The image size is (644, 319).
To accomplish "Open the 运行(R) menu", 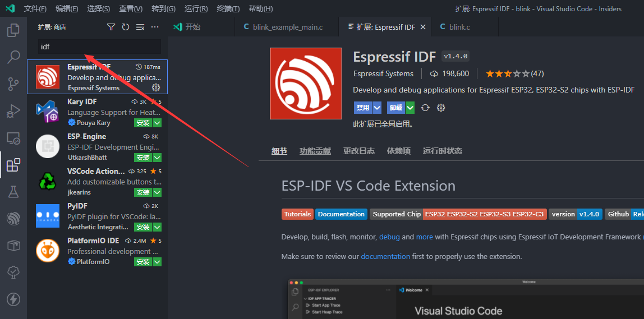I will (x=196, y=8).
